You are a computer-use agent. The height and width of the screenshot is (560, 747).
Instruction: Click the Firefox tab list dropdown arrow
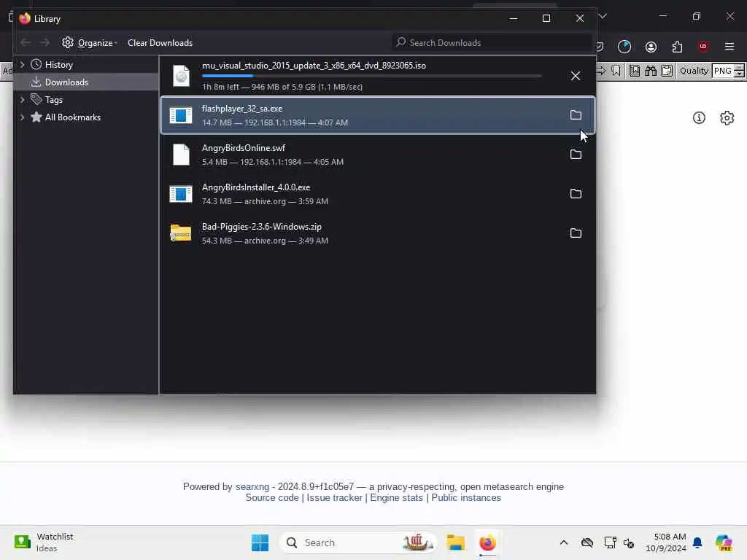click(x=603, y=16)
